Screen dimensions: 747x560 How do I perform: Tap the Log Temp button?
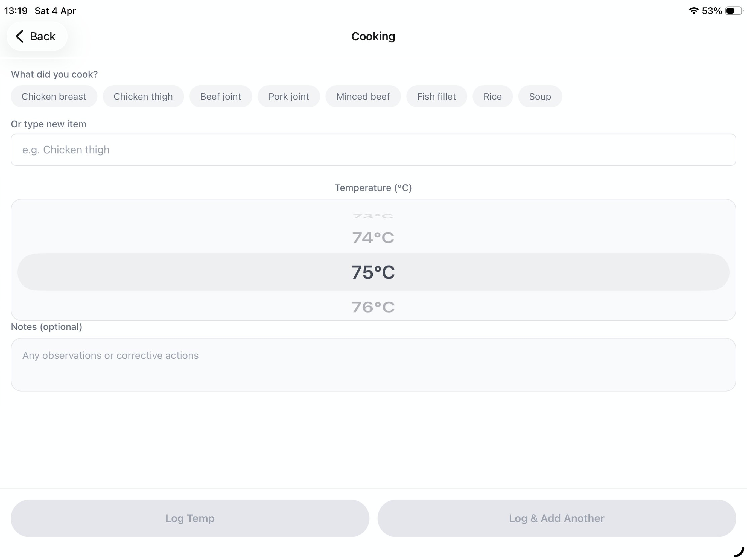tap(190, 518)
